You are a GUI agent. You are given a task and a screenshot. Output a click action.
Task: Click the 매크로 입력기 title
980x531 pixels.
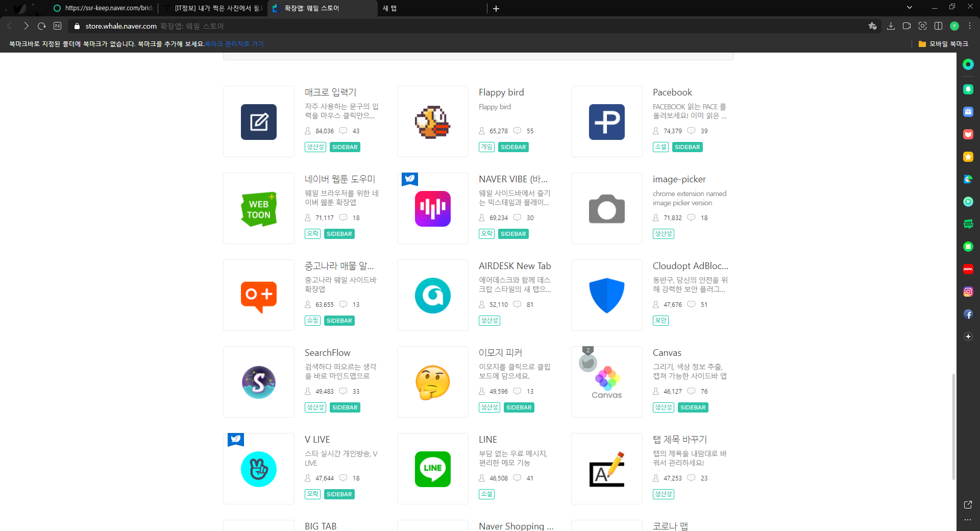[330, 92]
